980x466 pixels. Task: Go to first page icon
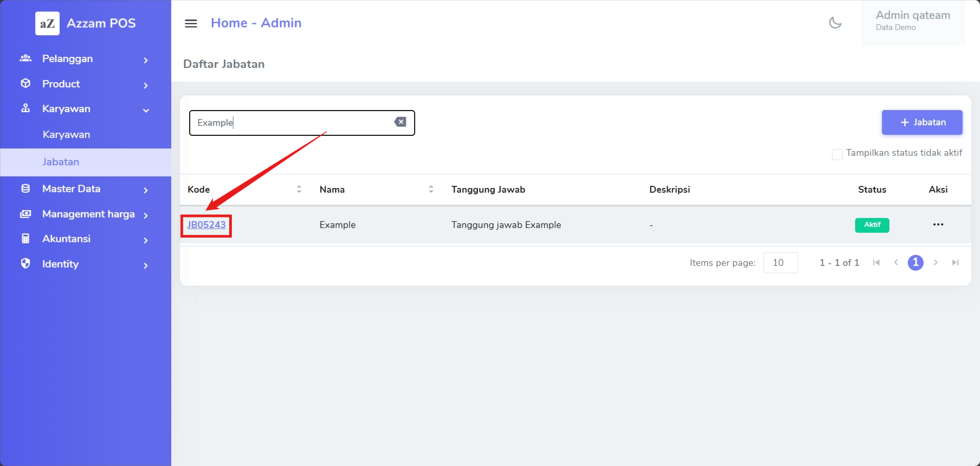pos(876,263)
